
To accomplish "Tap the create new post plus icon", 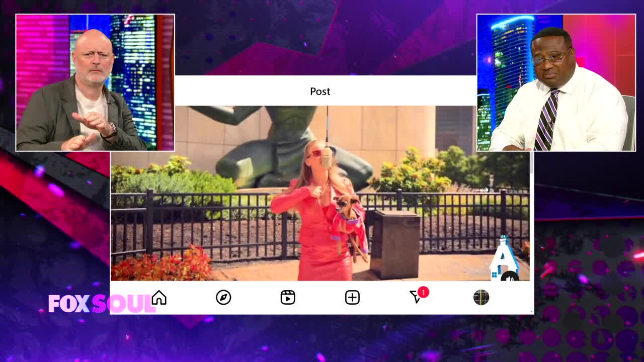I will click(352, 298).
